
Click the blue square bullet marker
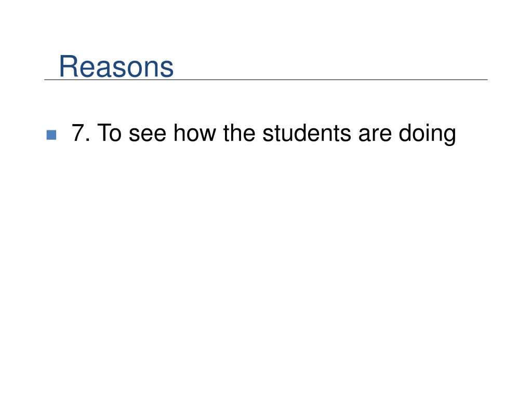click(x=51, y=135)
